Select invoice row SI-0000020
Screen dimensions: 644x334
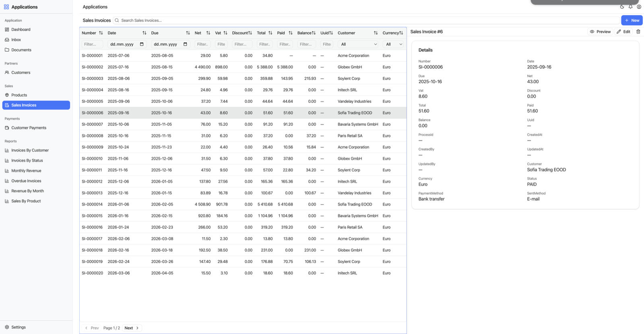tap(243, 273)
